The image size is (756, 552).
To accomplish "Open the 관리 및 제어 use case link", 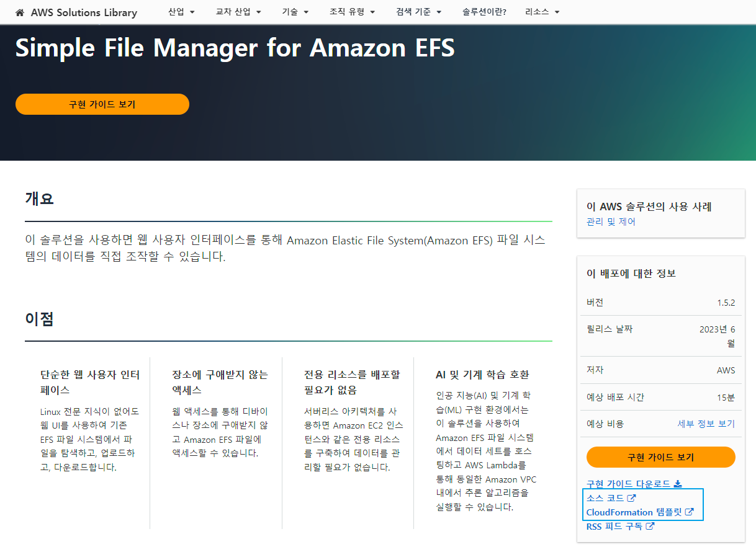I will click(x=611, y=222).
